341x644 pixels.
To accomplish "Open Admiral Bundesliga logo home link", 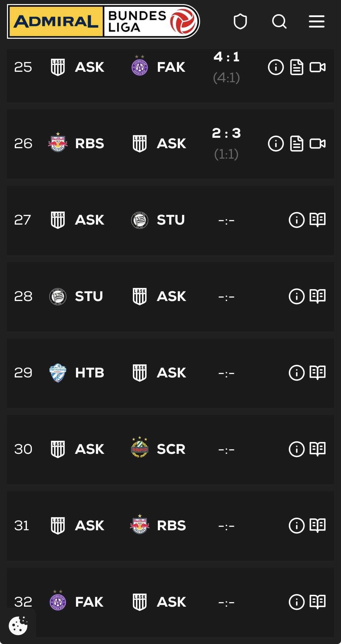I will pyautogui.click(x=103, y=22).
